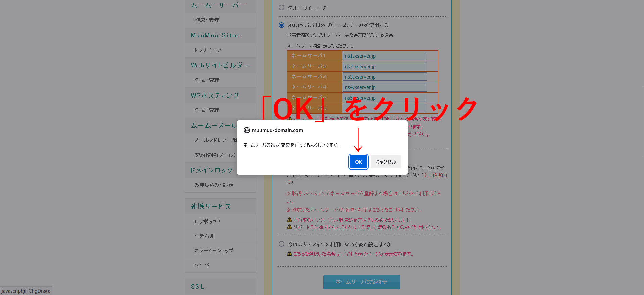Open ヘテムル in 連携サービス
644x295 pixels.
click(x=204, y=236)
